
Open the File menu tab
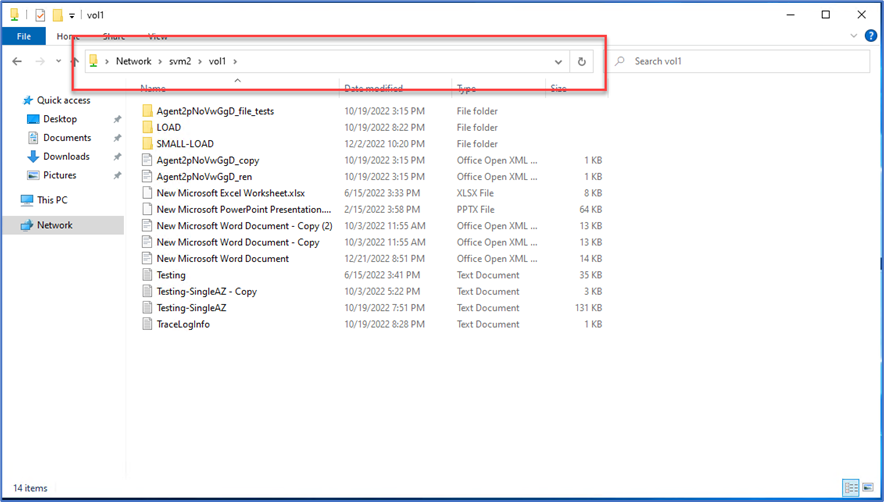pos(23,36)
